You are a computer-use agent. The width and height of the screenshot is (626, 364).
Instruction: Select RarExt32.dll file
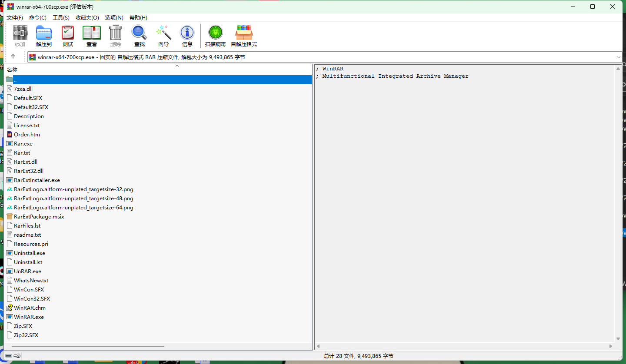point(28,171)
